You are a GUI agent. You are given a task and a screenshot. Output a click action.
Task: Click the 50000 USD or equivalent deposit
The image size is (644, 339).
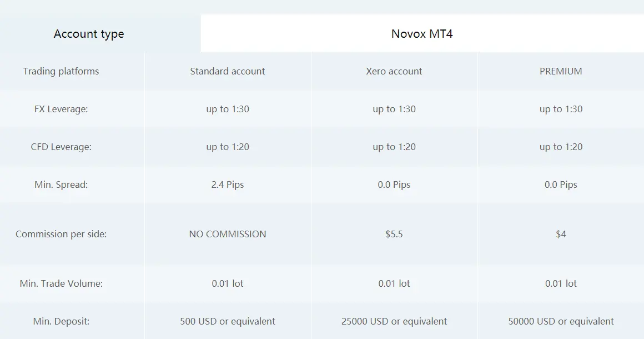coord(561,321)
